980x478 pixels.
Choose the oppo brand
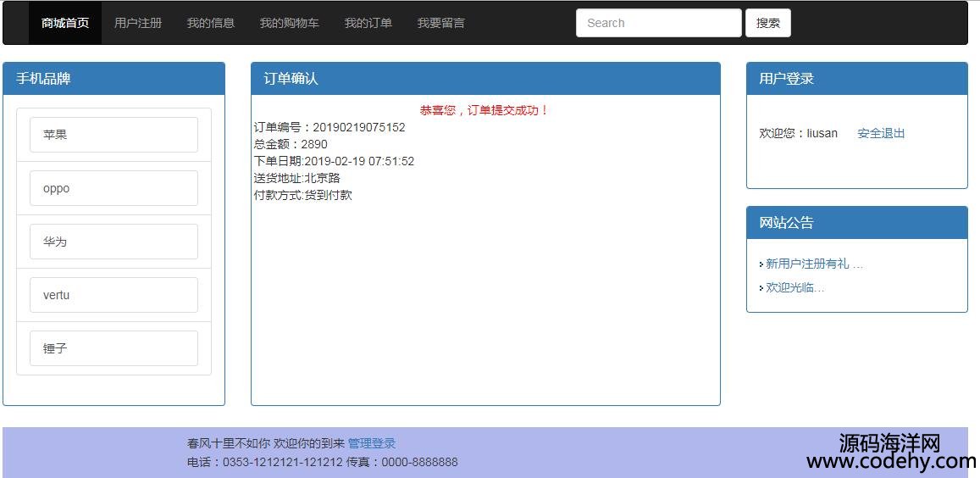(114, 188)
